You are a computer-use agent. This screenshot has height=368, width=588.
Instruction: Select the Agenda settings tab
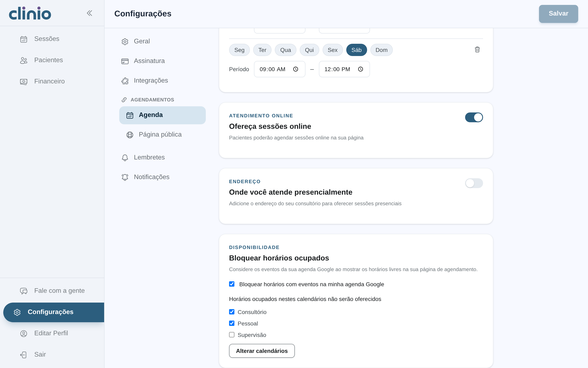point(162,115)
